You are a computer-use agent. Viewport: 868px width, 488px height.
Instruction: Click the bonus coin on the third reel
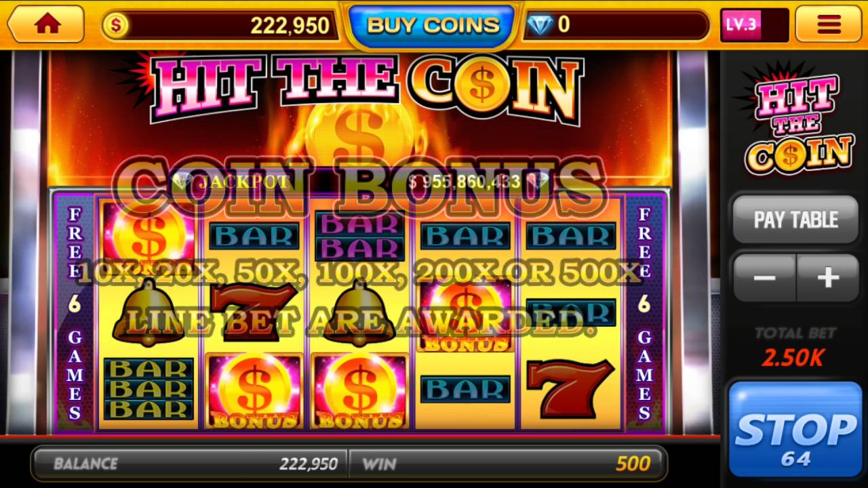coord(359,391)
